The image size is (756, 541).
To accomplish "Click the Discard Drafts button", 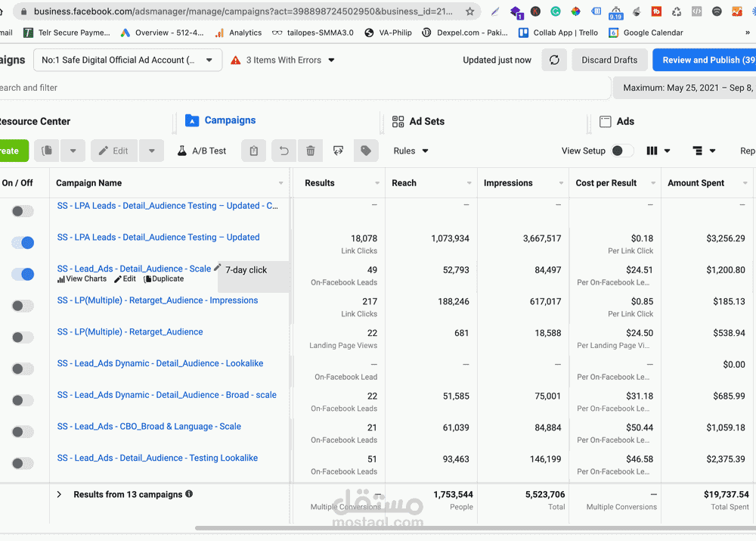I will (x=609, y=60).
